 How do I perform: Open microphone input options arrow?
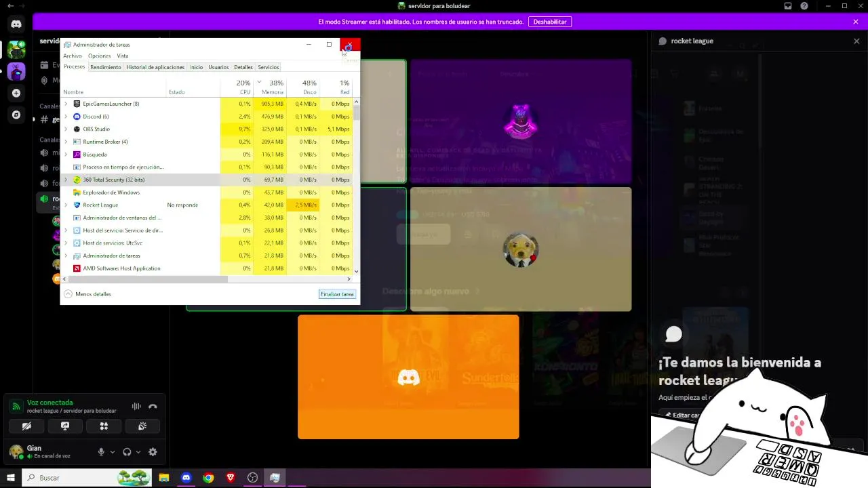click(x=112, y=452)
